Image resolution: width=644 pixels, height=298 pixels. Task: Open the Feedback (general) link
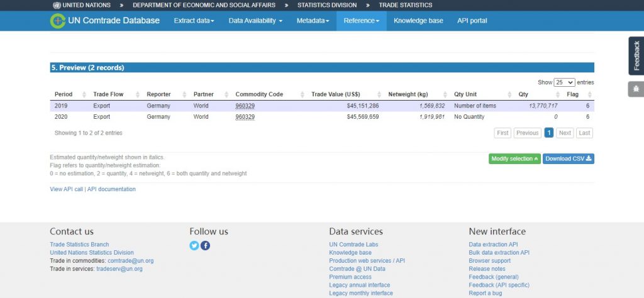click(494, 277)
